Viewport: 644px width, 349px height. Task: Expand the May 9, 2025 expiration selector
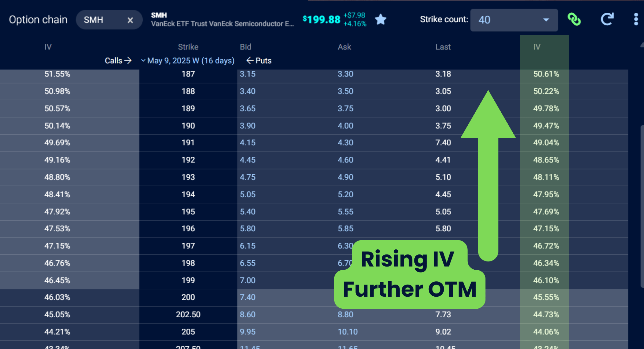point(188,61)
